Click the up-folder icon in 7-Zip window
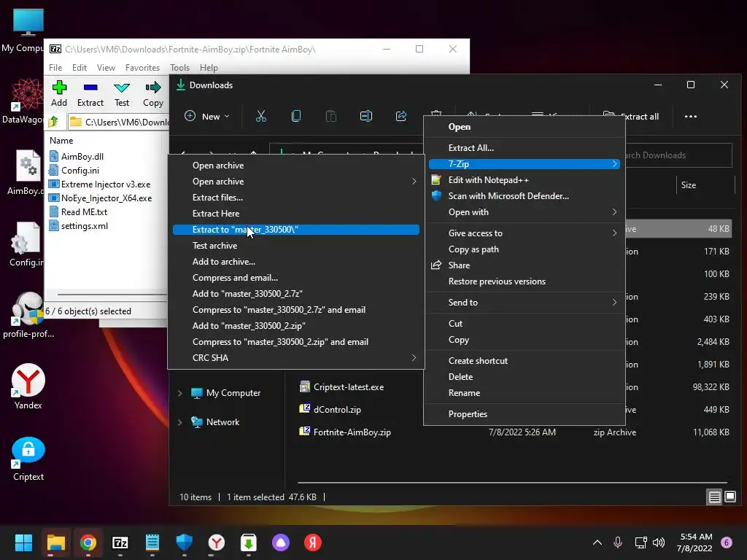This screenshot has height=560, width=747. (x=53, y=122)
